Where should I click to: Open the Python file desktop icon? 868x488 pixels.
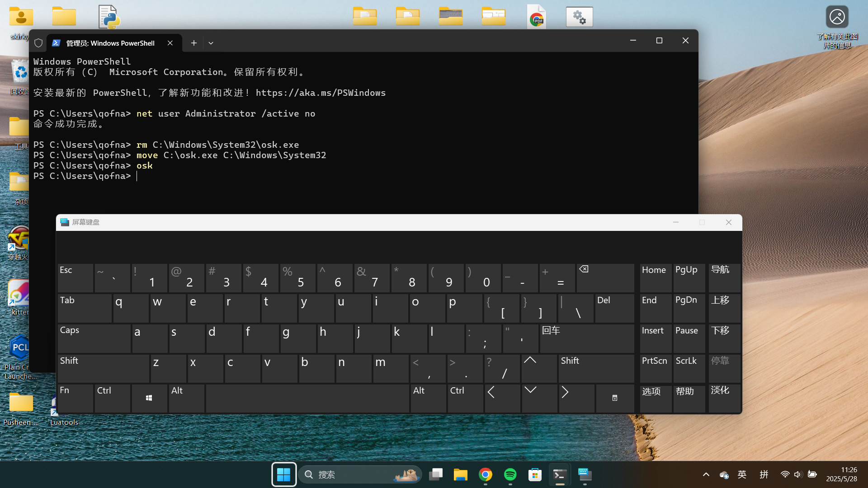[109, 17]
